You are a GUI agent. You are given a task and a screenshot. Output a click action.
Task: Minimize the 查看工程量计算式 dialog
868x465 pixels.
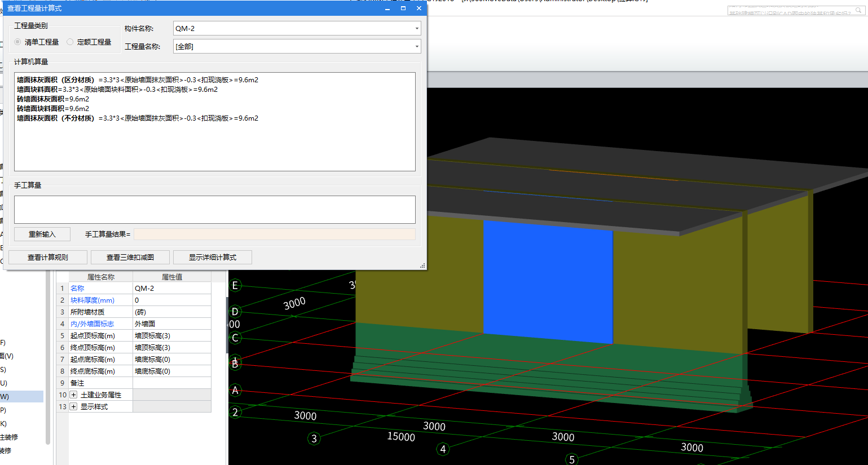click(x=387, y=8)
